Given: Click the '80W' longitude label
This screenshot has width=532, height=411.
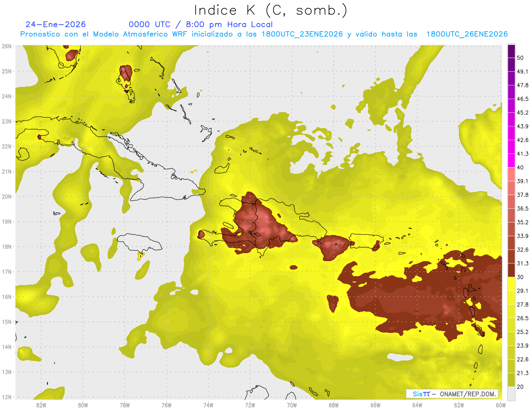Looking at the screenshot, I should coord(82,405).
